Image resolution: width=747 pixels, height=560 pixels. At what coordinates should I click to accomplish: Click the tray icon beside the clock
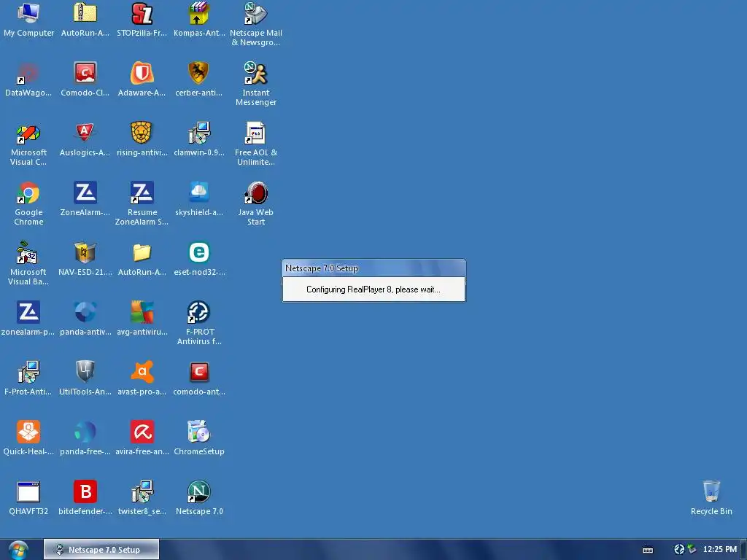(692, 550)
